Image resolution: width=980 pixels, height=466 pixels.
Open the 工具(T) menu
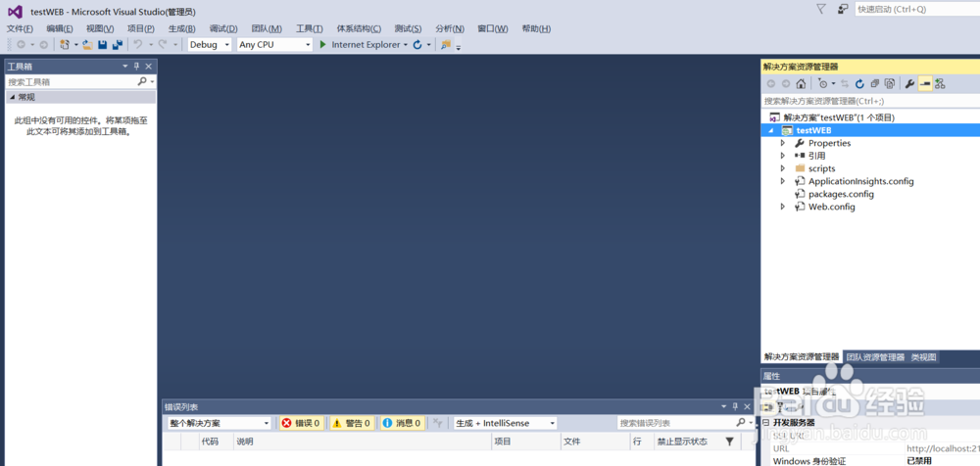[x=310, y=28]
